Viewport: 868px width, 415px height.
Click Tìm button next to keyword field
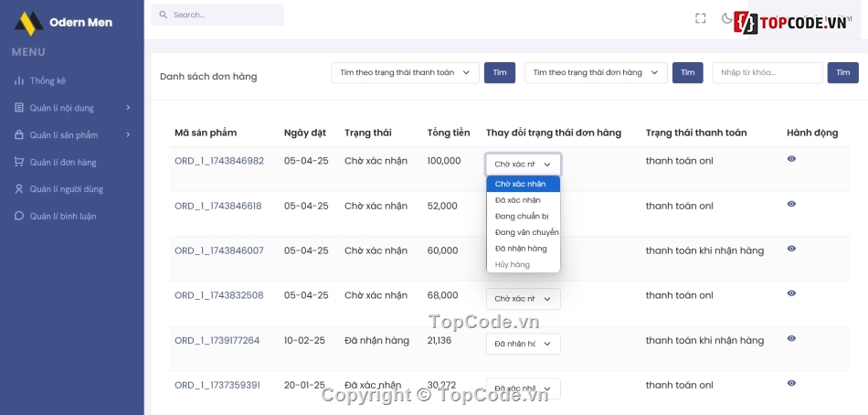tap(842, 73)
